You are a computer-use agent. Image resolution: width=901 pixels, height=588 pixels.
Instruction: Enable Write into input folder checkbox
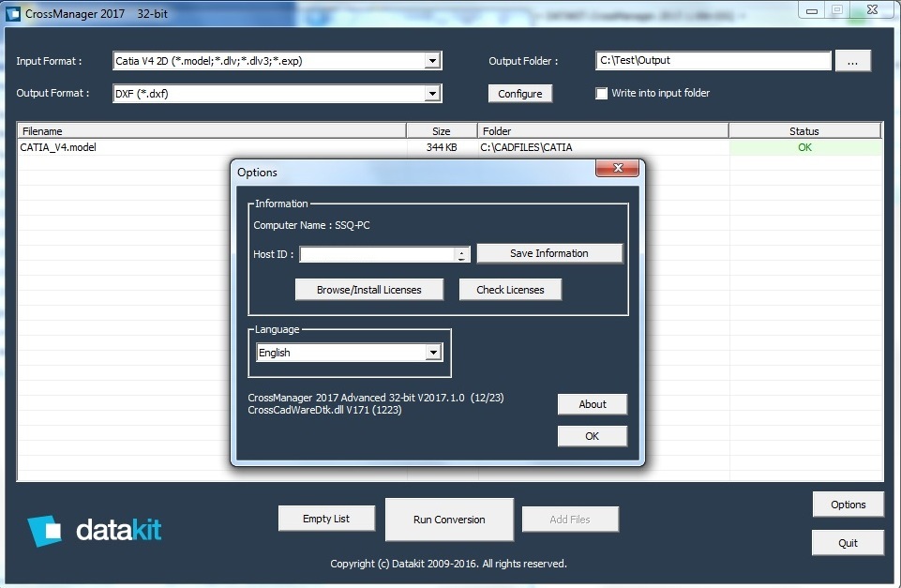(x=601, y=93)
